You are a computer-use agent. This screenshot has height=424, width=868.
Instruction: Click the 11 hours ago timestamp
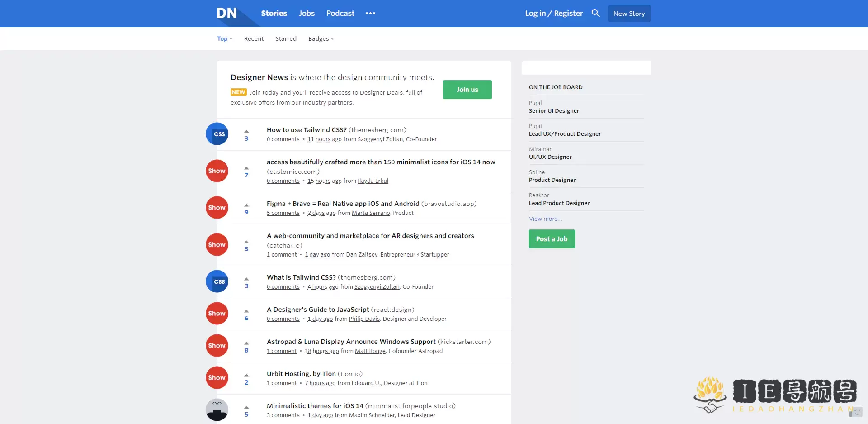(325, 139)
